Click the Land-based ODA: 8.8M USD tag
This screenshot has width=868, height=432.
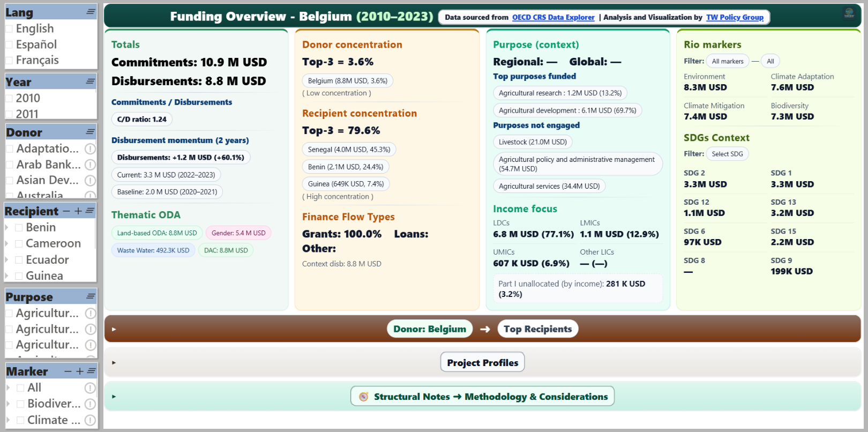(x=157, y=233)
